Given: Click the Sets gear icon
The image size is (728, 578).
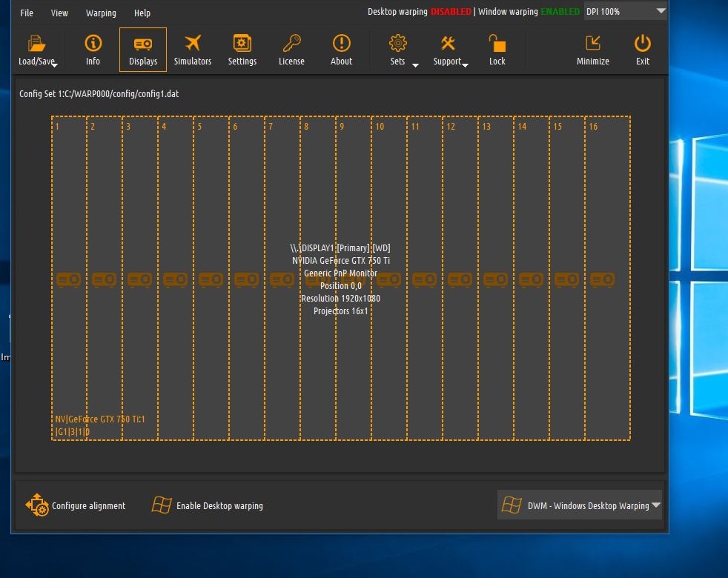Looking at the screenshot, I should [x=398, y=43].
